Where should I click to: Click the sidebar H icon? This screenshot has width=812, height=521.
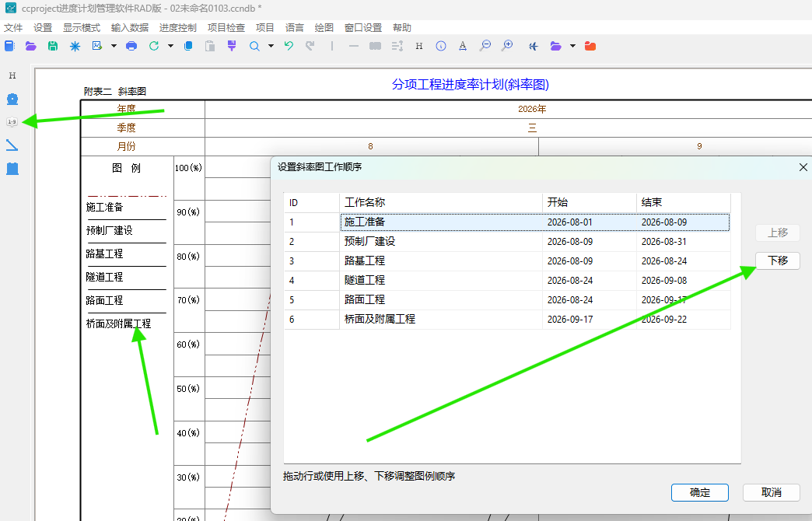click(x=12, y=75)
